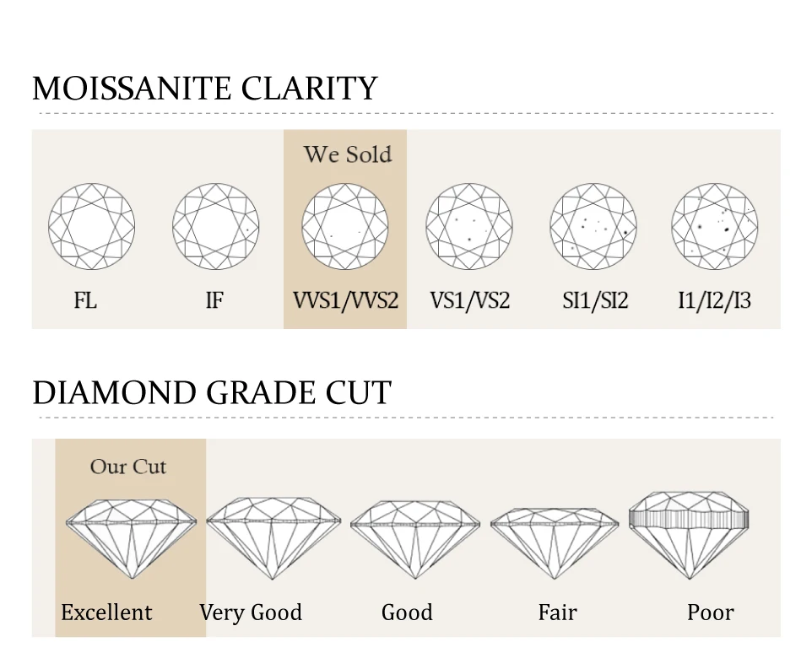Select the Poor cut grade label

pos(710,612)
